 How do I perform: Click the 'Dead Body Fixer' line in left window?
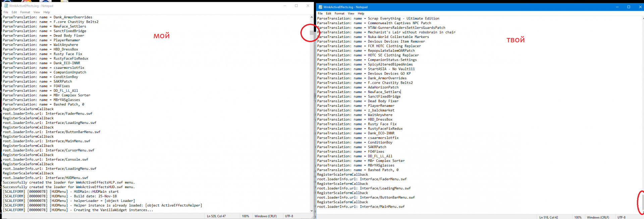(x=69, y=36)
